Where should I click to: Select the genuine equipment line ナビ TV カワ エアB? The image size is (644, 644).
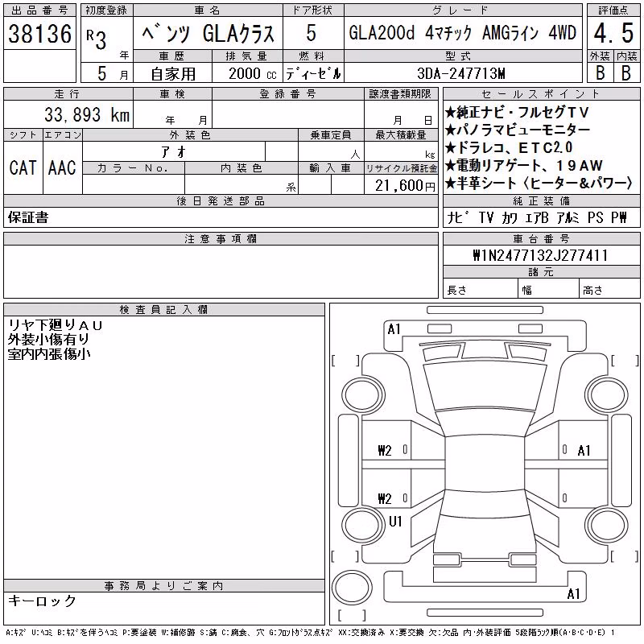pyautogui.click(x=536, y=217)
